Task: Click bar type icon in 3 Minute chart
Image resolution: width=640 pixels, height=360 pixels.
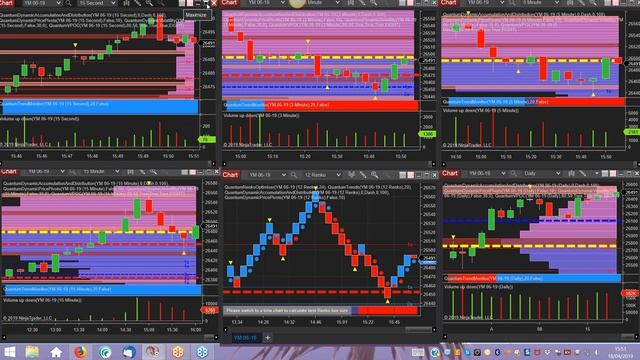Action: click(x=351, y=2)
